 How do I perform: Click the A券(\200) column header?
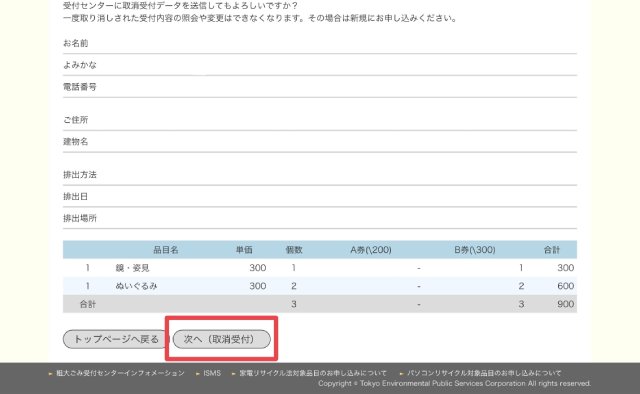371,250
